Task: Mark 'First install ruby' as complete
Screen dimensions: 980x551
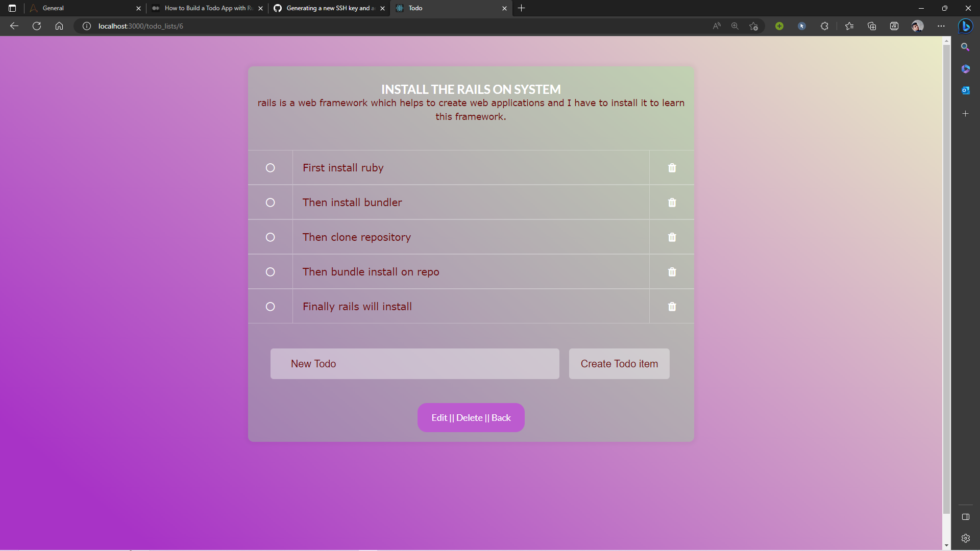Action: (x=270, y=168)
